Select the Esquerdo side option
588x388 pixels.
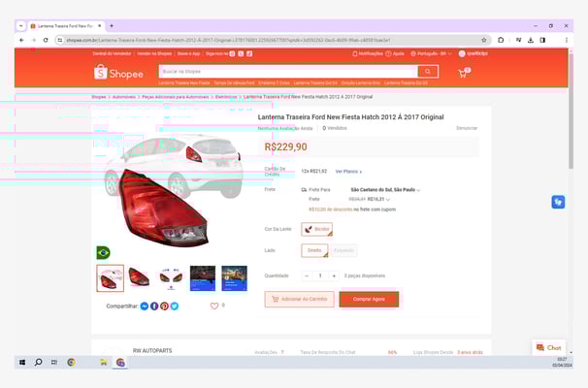[x=343, y=250]
